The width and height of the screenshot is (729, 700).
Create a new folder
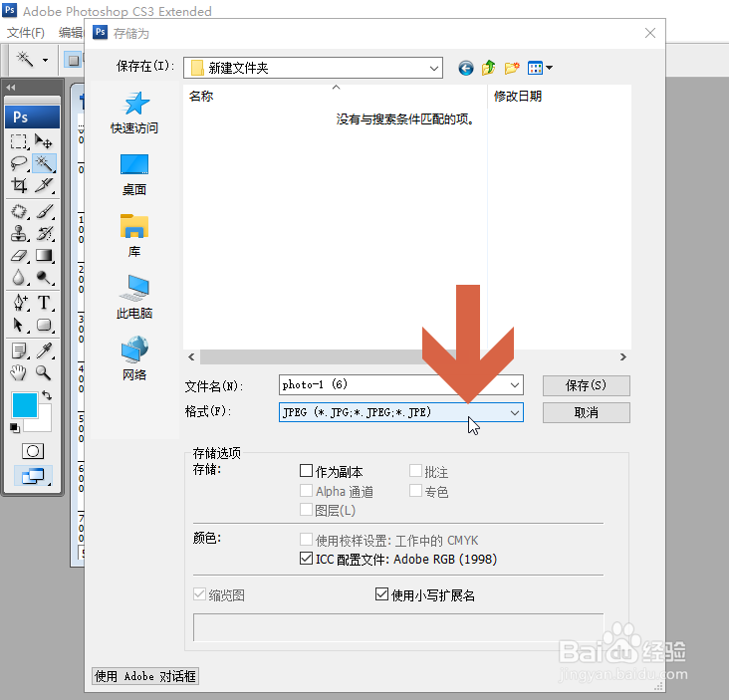click(x=512, y=69)
